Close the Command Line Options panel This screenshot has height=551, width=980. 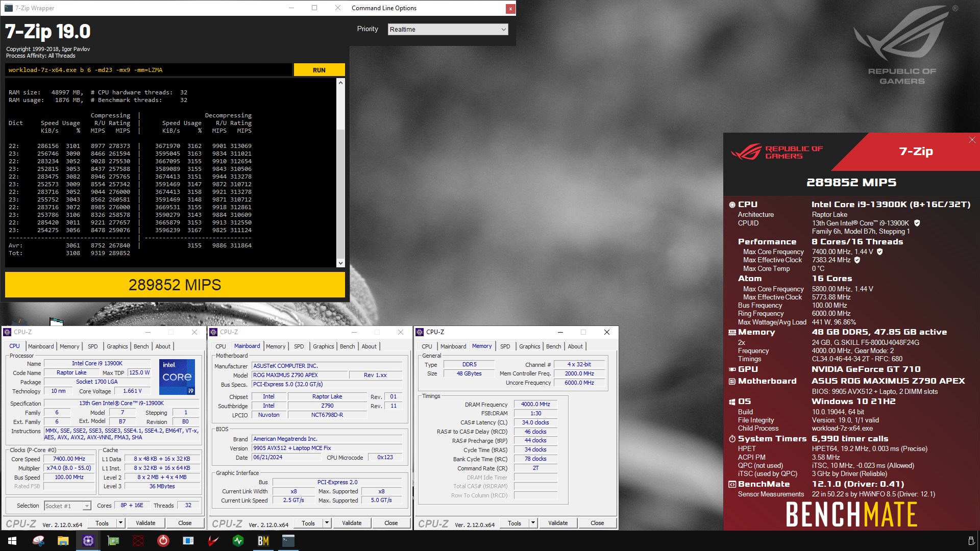(510, 9)
